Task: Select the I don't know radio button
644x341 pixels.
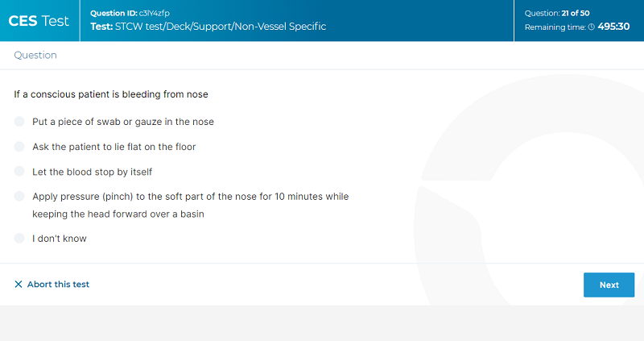Action: pyautogui.click(x=19, y=238)
